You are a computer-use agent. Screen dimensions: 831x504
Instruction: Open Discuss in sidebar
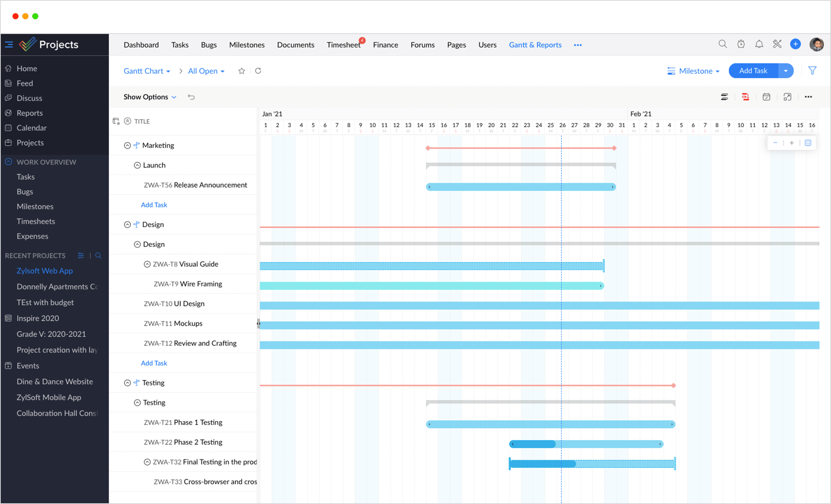29,98
